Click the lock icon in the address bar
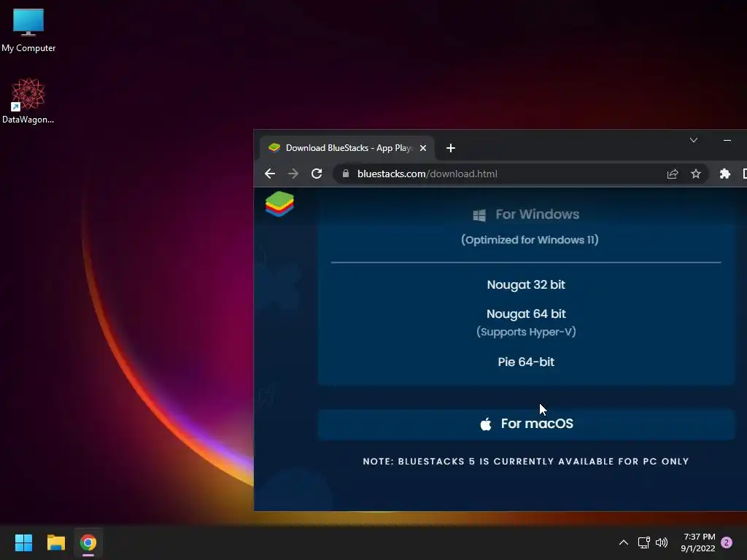This screenshot has height=560, width=747. click(x=346, y=174)
